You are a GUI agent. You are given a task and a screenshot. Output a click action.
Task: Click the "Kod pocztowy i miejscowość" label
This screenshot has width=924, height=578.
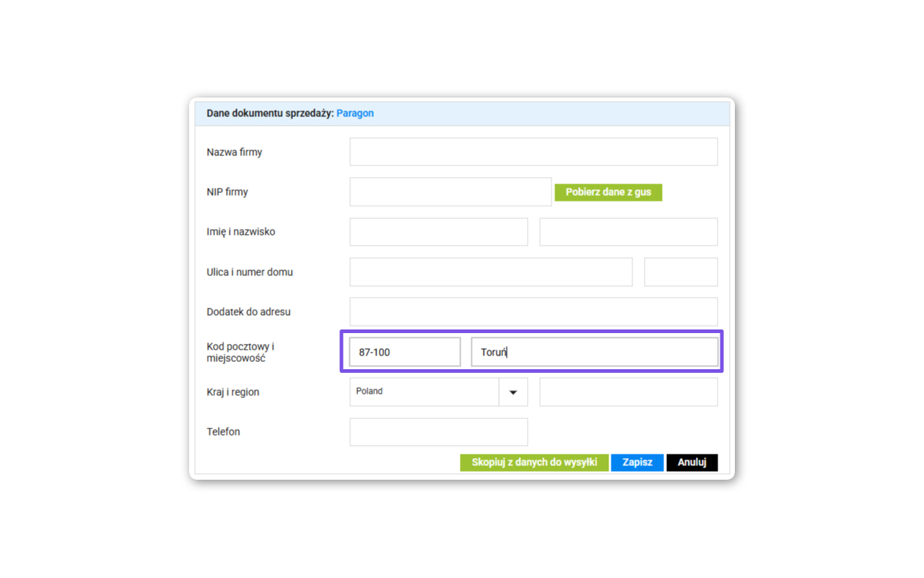[x=240, y=353]
